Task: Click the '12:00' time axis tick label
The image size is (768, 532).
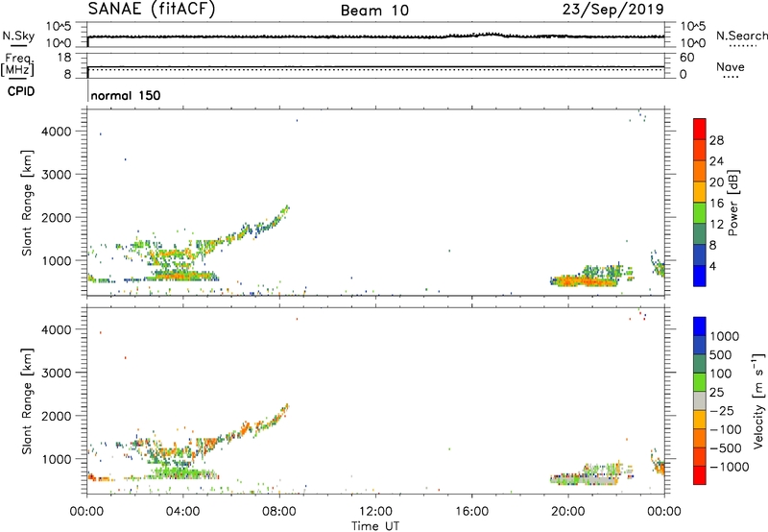Action: click(x=375, y=512)
